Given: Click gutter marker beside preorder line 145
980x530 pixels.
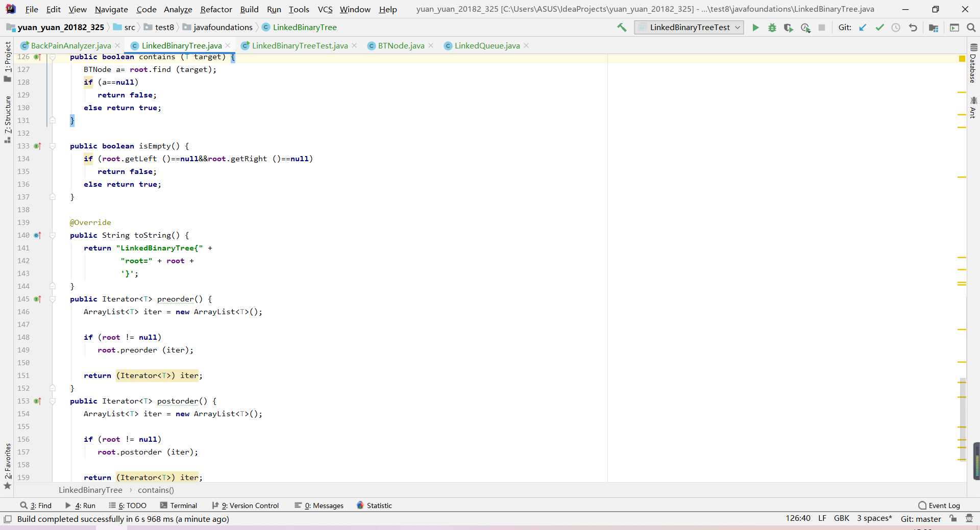Looking at the screenshot, I should 37,299.
